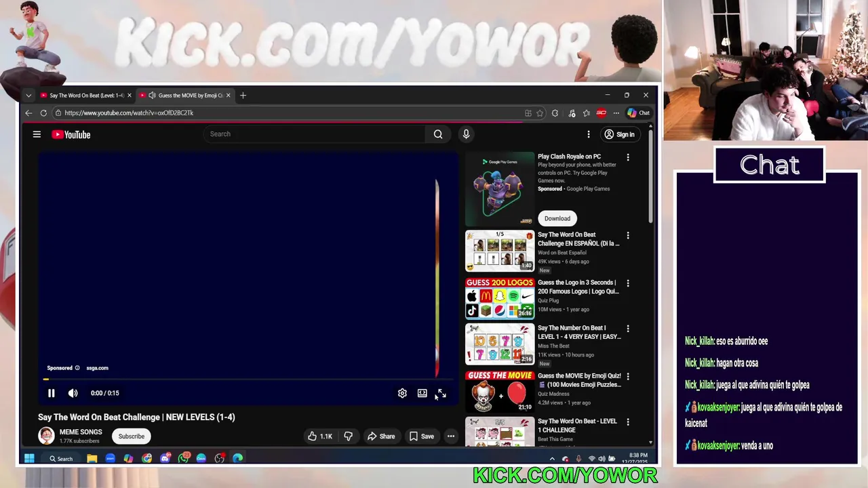Mute the video volume
This screenshot has width=868, height=488.
(x=73, y=393)
